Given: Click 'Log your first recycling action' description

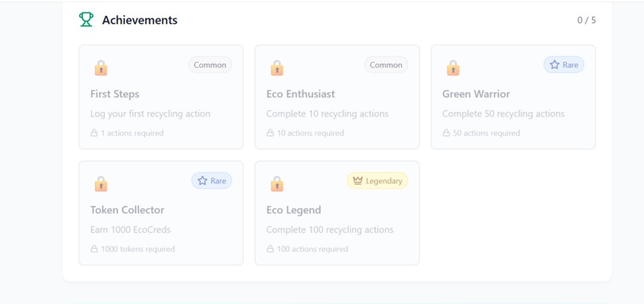Looking at the screenshot, I should tap(150, 113).
